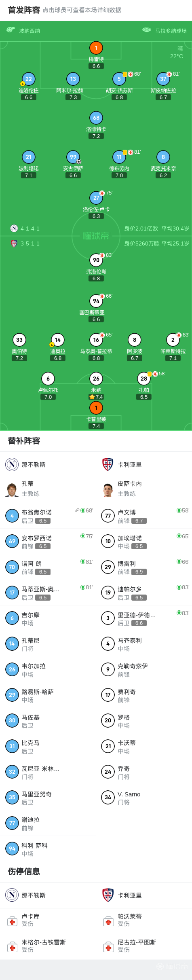Open 卡利亚里 team in substitutes section
Image resolution: width=192 pixels, height=980 pixels.
point(144,465)
